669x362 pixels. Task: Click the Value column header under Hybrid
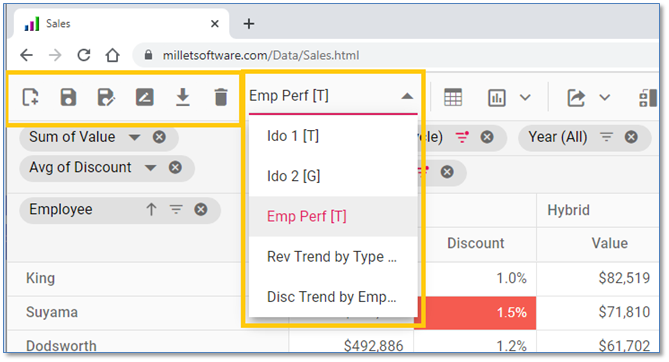tap(610, 243)
